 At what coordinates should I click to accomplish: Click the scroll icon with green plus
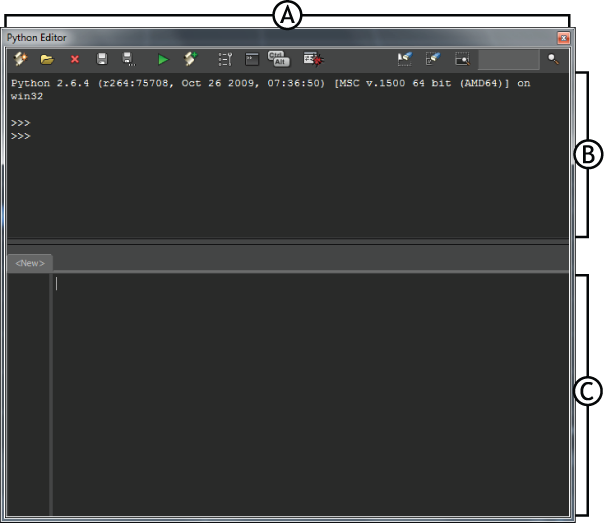pos(190,59)
